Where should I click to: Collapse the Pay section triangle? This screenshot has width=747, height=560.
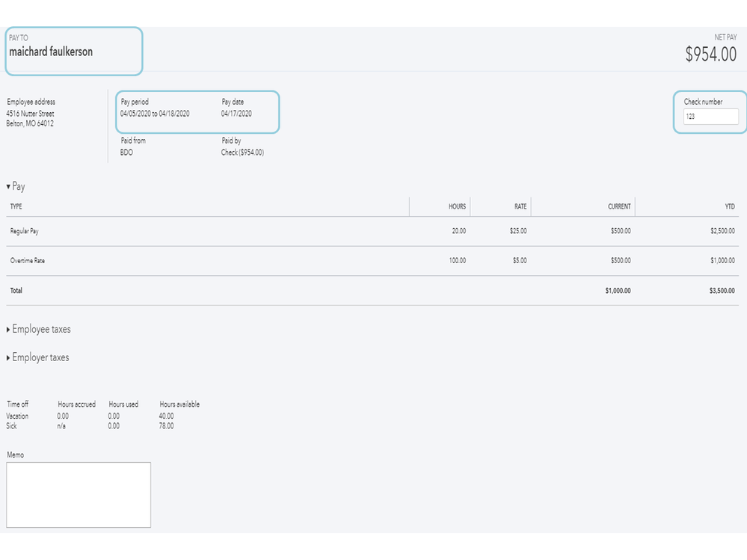(9, 187)
